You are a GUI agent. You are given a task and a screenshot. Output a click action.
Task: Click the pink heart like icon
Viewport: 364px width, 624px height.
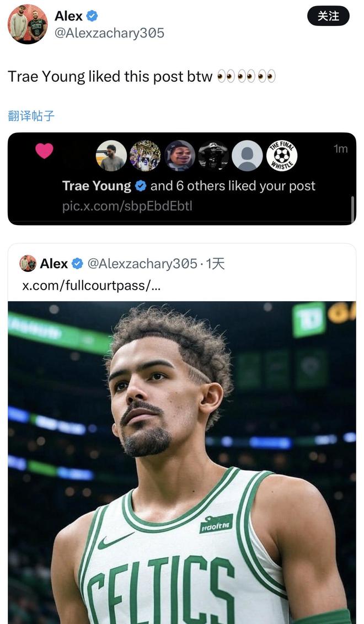(x=44, y=151)
